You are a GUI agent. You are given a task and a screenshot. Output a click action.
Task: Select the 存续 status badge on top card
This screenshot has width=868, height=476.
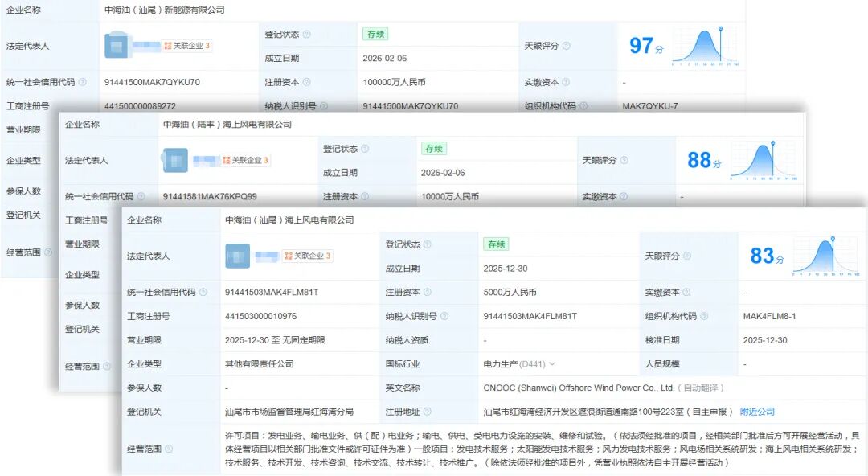(375, 34)
